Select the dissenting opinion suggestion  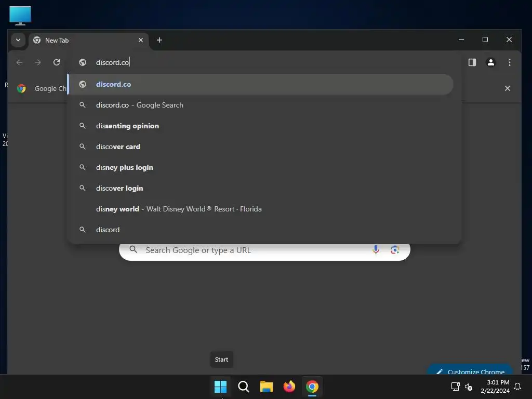click(x=260, y=126)
